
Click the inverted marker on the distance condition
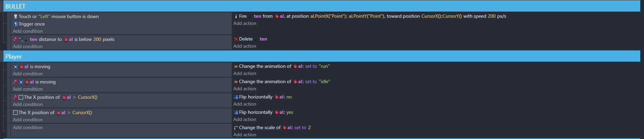pos(15,40)
